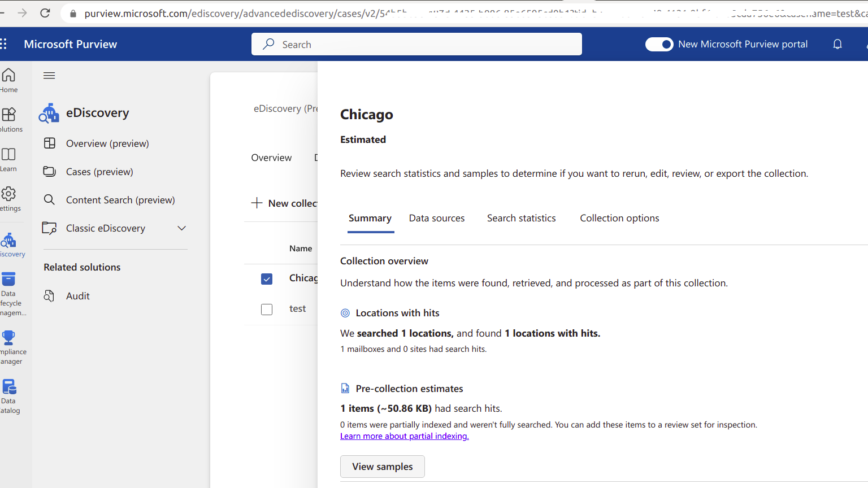The image size is (868, 488).
Task: Click into the Purview Search box
Action: (416, 44)
